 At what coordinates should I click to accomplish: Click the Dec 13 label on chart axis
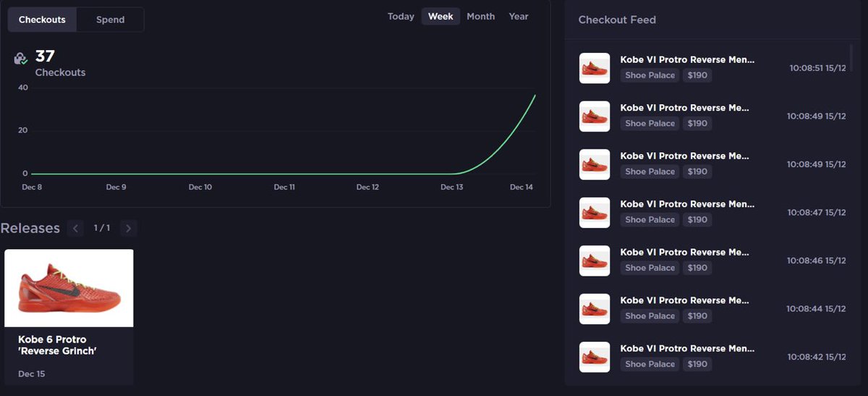452,188
